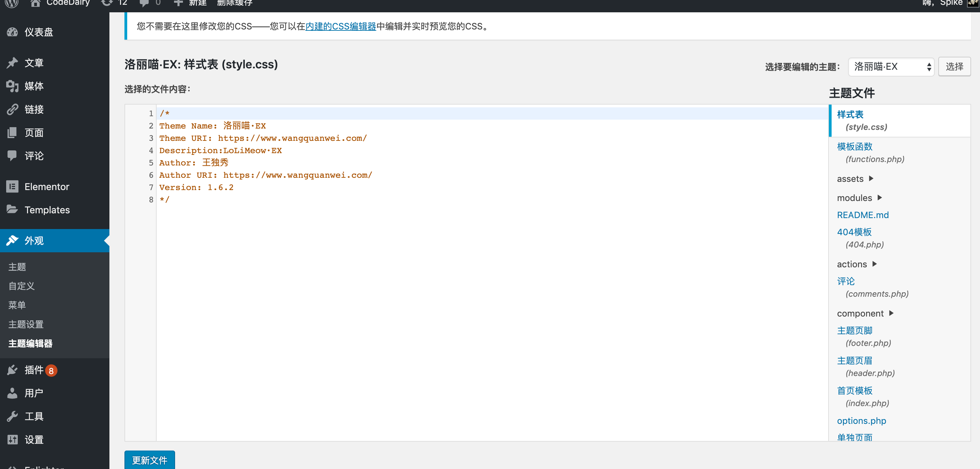Viewport: 980px width, 469px height.
Task: Click the 更新文件 button
Action: (149, 460)
